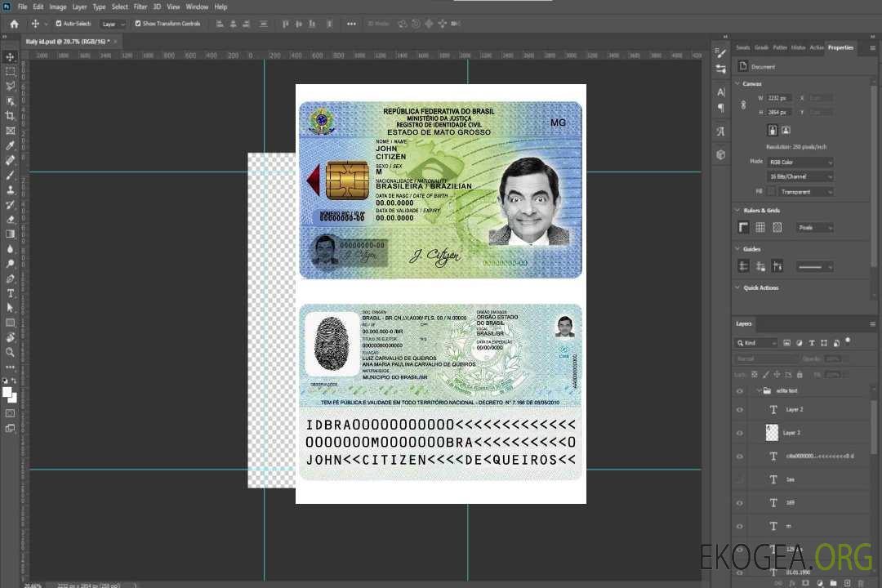The height and width of the screenshot is (588, 882).
Task: Select the Path Selection tool
Action: tap(10, 308)
